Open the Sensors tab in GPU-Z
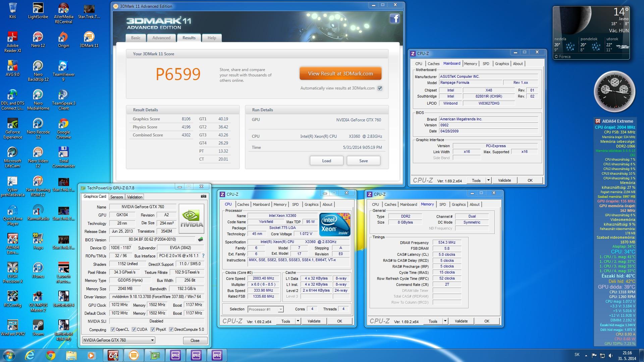The image size is (644, 362). (x=116, y=197)
